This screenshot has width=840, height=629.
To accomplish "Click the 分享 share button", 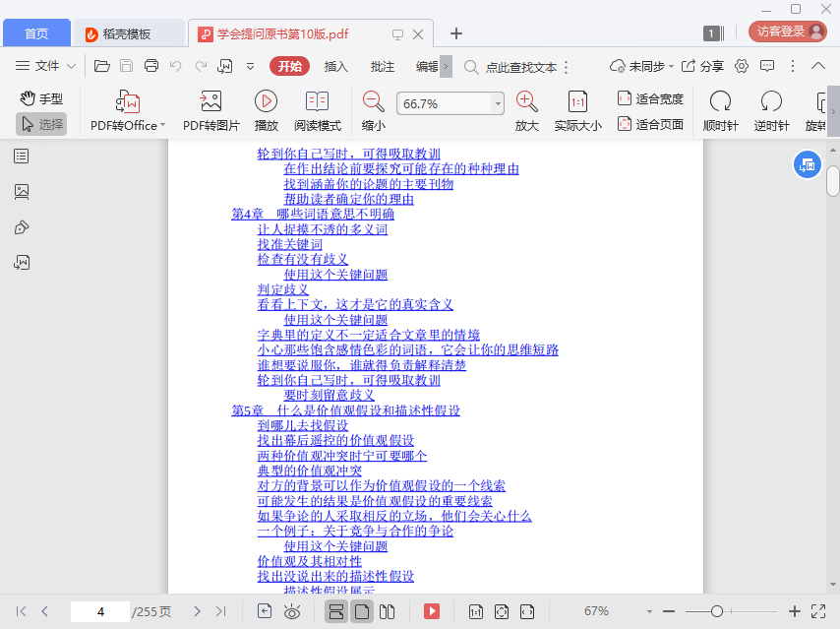I will coord(702,67).
